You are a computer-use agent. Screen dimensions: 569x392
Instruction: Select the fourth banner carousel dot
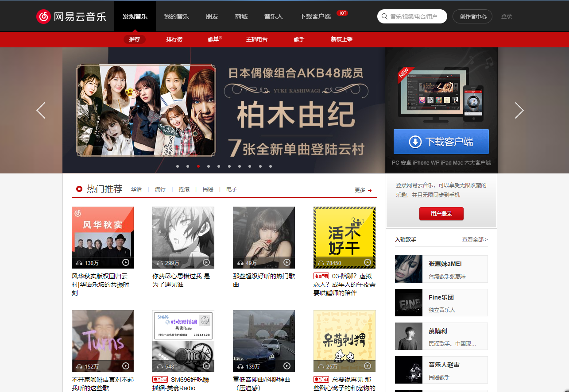pos(209,166)
